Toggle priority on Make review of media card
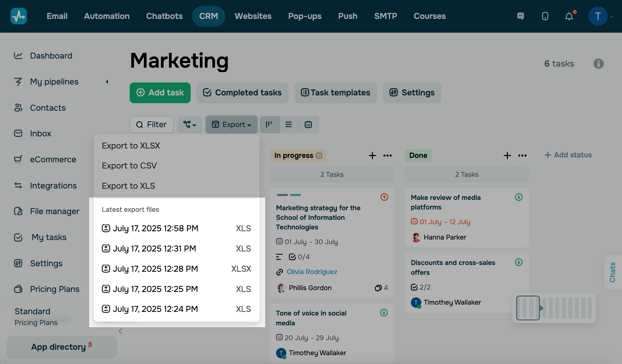The width and height of the screenshot is (622, 364). point(519,197)
